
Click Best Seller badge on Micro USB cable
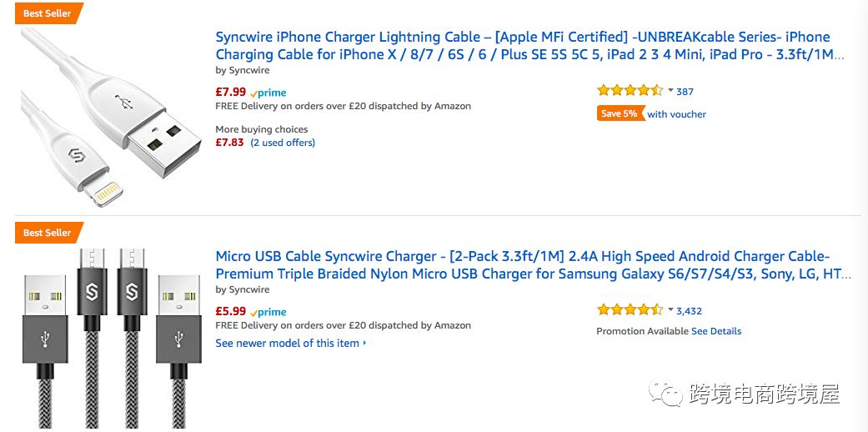point(46,233)
